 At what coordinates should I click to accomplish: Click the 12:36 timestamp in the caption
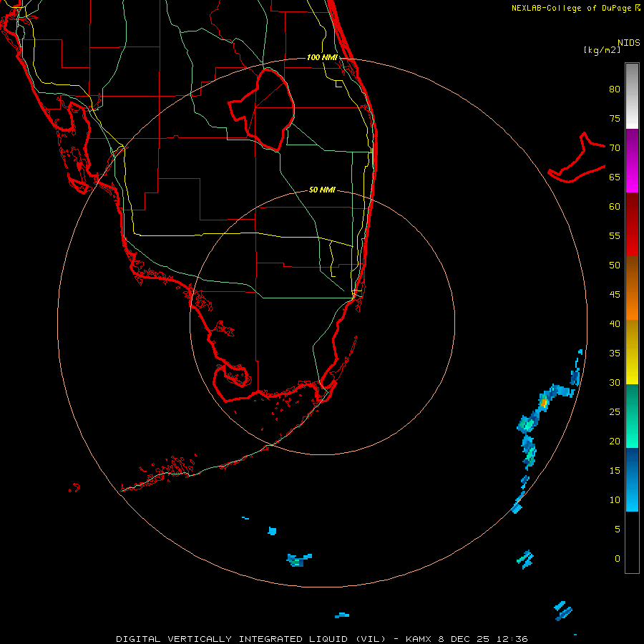click(x=513, y=639)
